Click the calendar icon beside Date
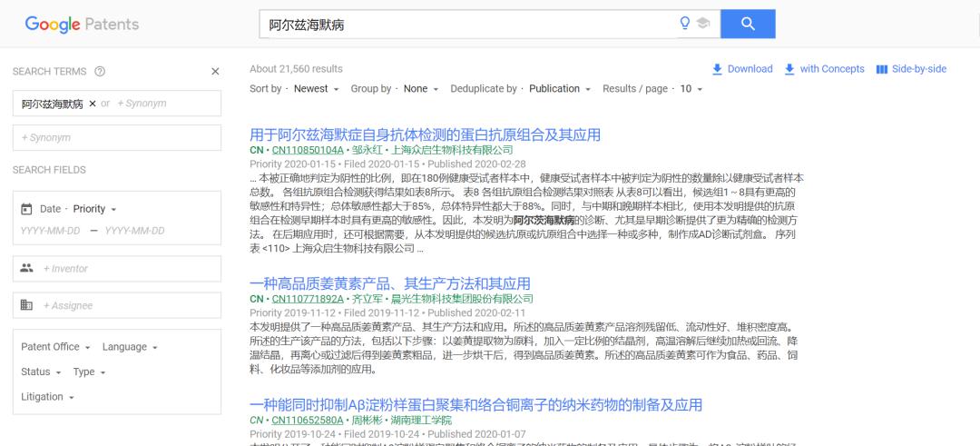This screenshot has height=446, width=980. (26, 209)
